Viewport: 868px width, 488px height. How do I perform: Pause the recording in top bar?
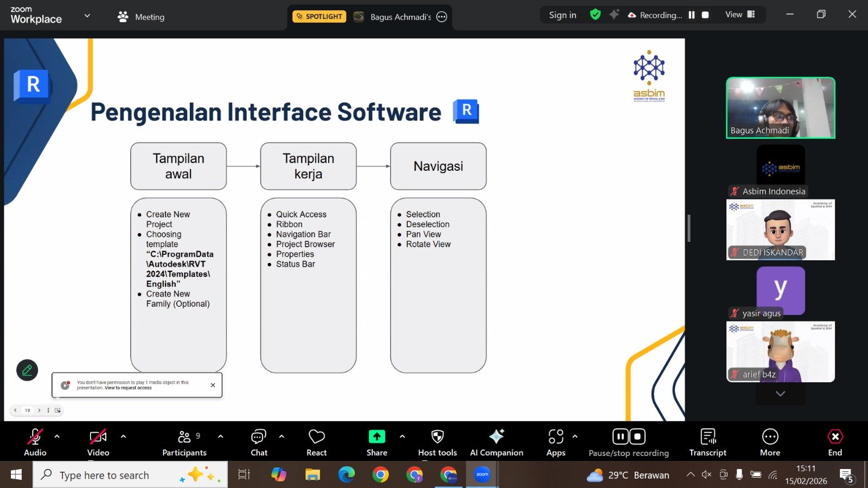click(x=692, y=15)
